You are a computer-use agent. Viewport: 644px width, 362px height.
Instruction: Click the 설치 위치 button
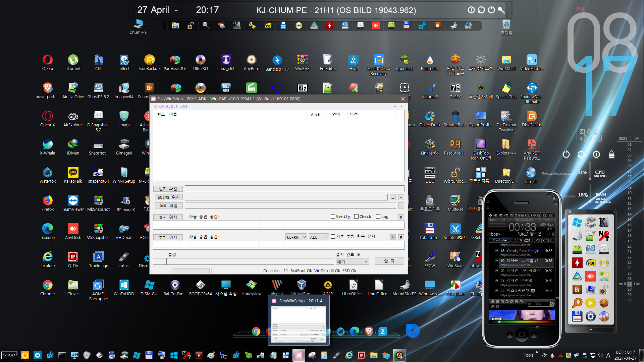click(x=168, y=217)
